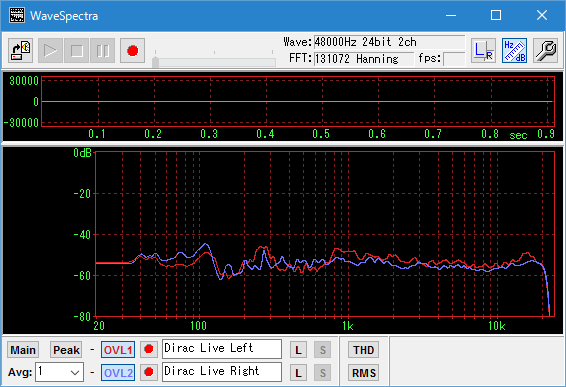Pause playback with the Pause button
Screen dimensions: 566x387
[x=103, y=51]
